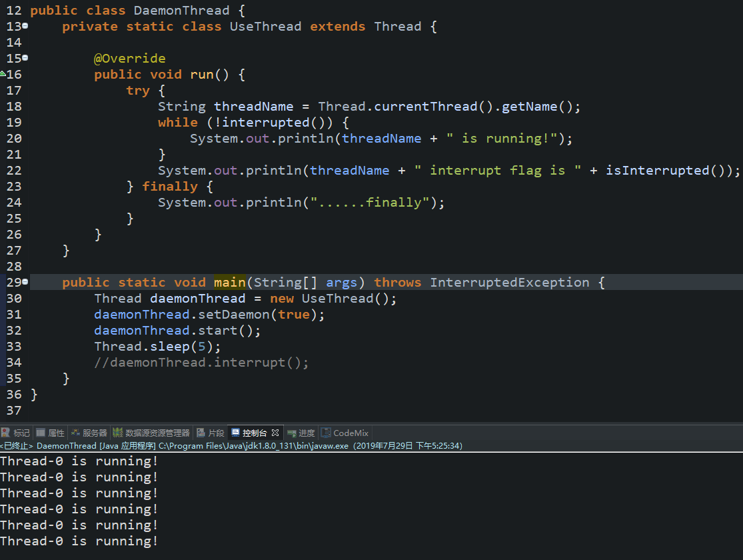Image resolution: width=743 pixels, height=560 pixels.
Task: Click InterruptedException in the main signature
Action: coord(510,283)
